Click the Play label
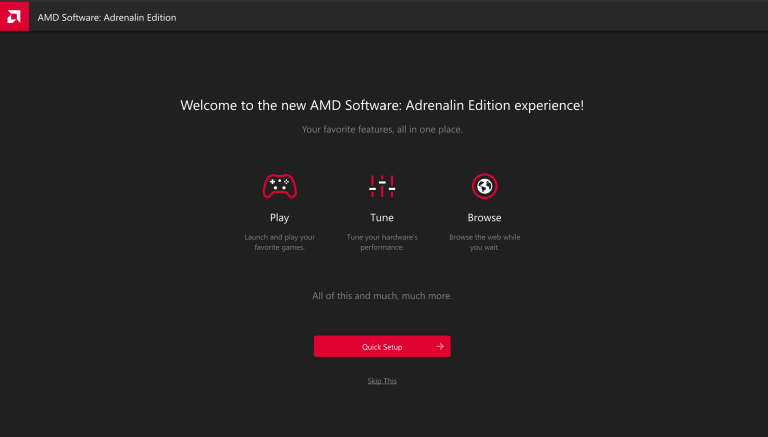768x437 pixels. pos(279,218)
